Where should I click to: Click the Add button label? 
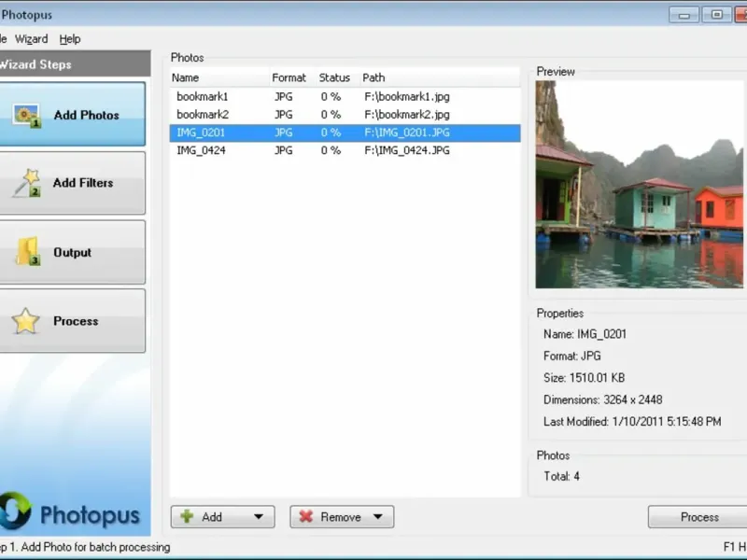coord(212,517)
